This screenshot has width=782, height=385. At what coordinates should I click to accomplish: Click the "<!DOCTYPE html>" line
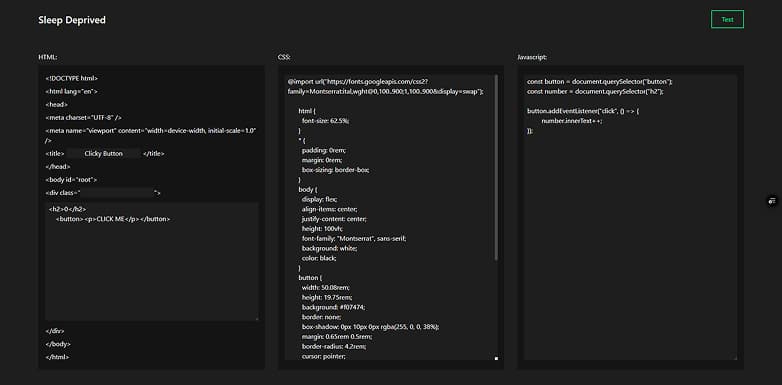pos(71,78)
